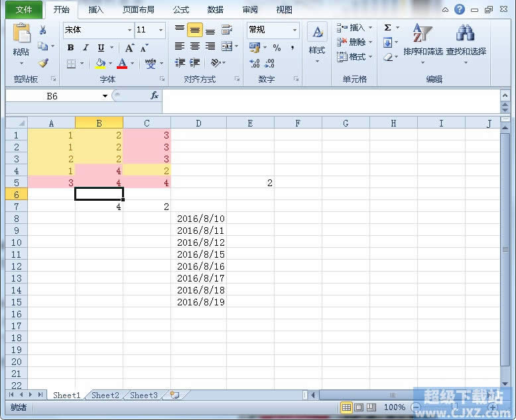The width and height of the screenshot is (516, 420).
Task: Click the Help question mark icon
Action: pyautogui.click(x=460, y=9)
